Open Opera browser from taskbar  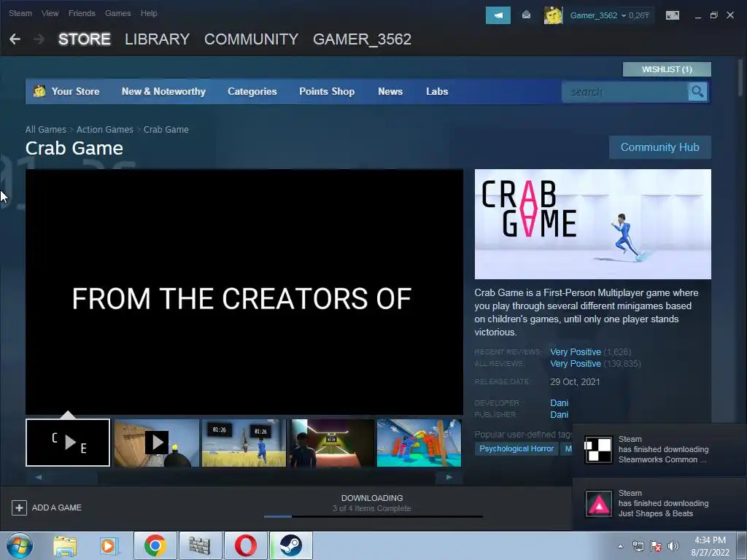point(245,545)
